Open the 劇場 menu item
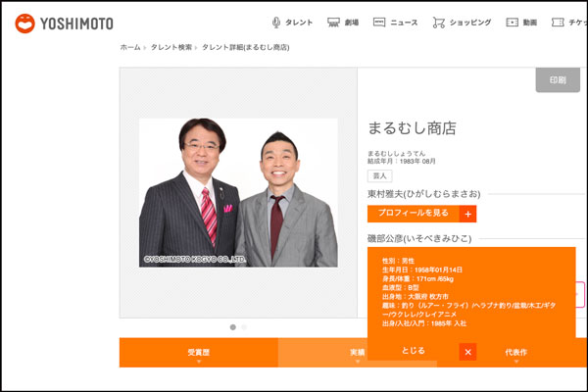The height and width of the screenshot is (392, 588). [352, 23]
